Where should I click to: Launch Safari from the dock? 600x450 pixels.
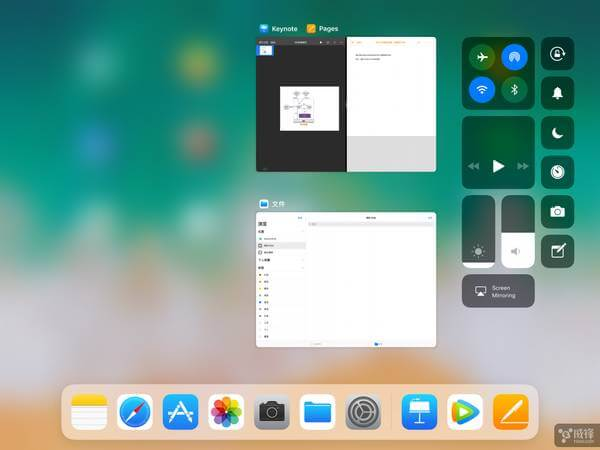pyautogui.click(x=135, y=412)
